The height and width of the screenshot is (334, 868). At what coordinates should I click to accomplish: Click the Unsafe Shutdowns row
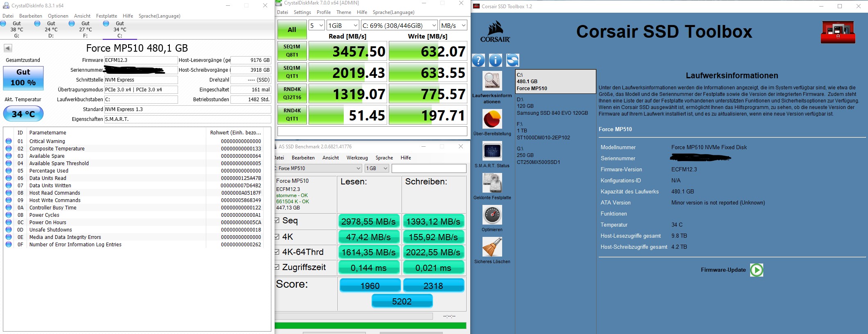click(133, 230)
